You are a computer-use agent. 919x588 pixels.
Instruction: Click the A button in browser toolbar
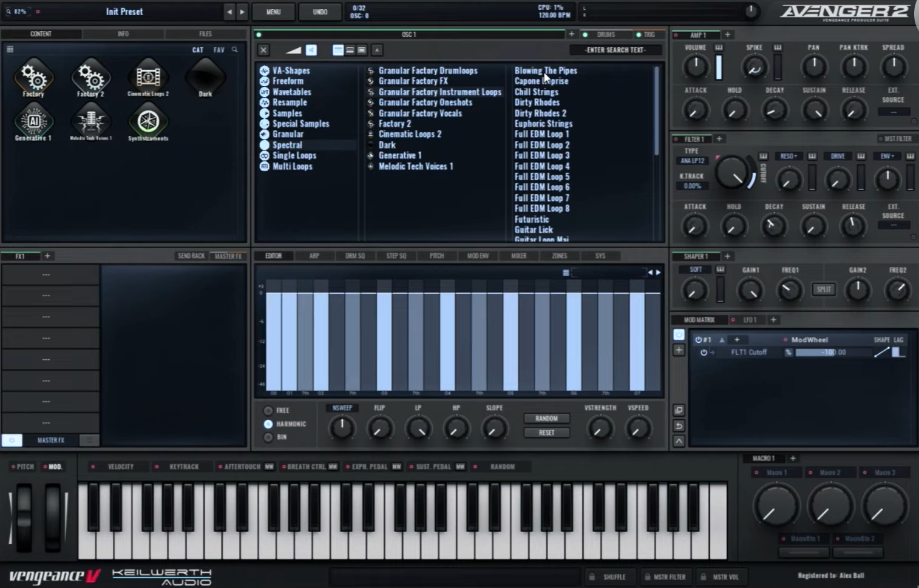377,50
